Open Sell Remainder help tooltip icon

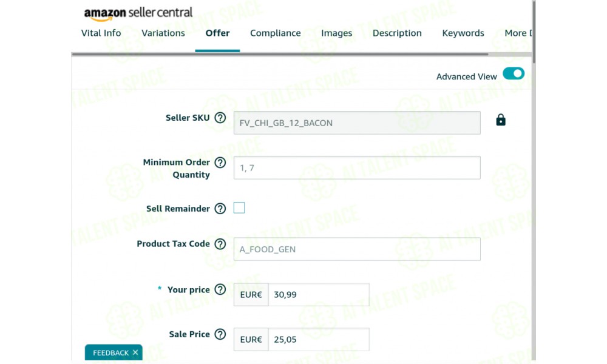[220, 209]
